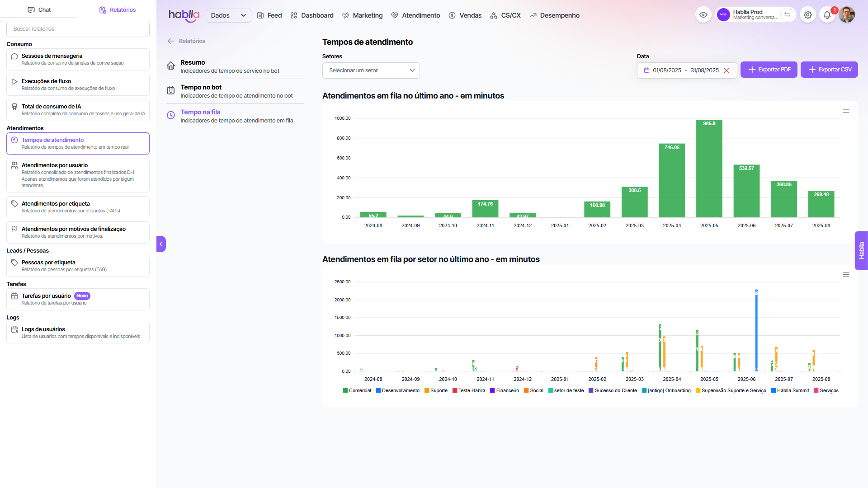
Task: Switch to the Chat tab
Action: tap(39, 9)
